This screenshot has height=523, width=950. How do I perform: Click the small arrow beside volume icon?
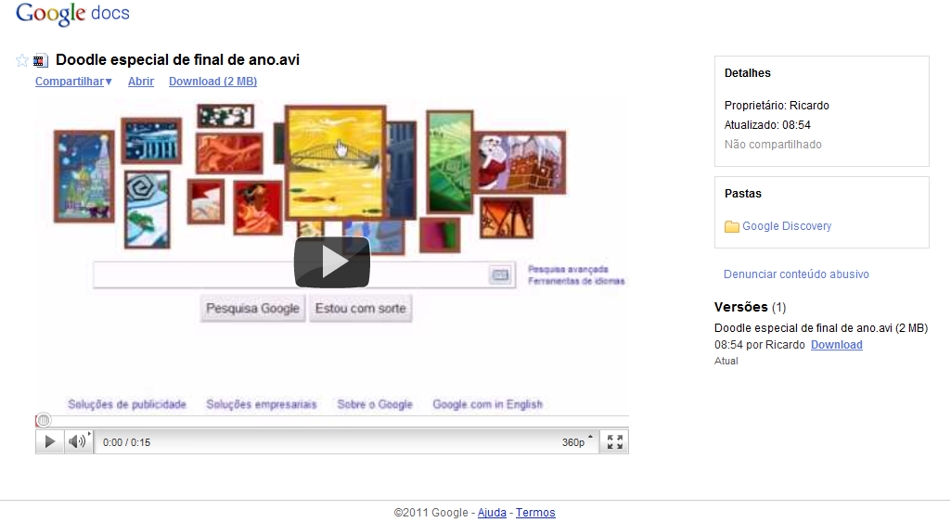tap(89, 434)
